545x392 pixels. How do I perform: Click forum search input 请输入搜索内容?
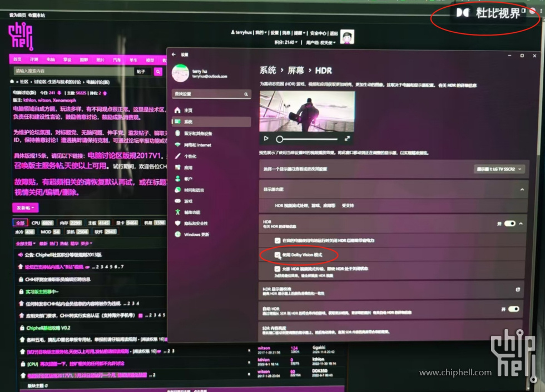coord(73,71)
